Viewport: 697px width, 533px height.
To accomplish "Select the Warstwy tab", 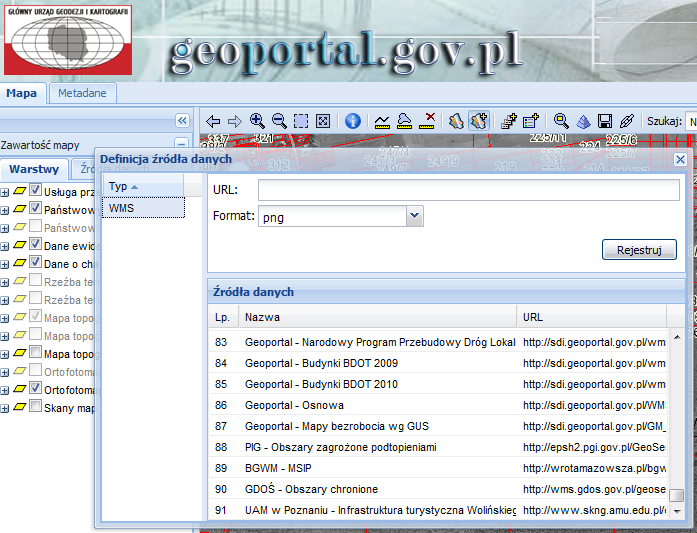I will [34, 169].
